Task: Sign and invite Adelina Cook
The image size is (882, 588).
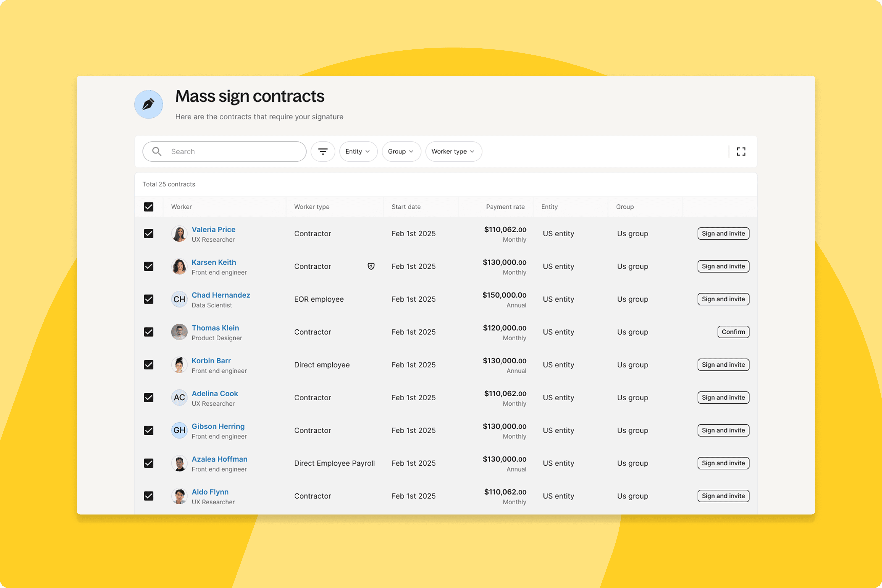Action: [x=723, y=398]
